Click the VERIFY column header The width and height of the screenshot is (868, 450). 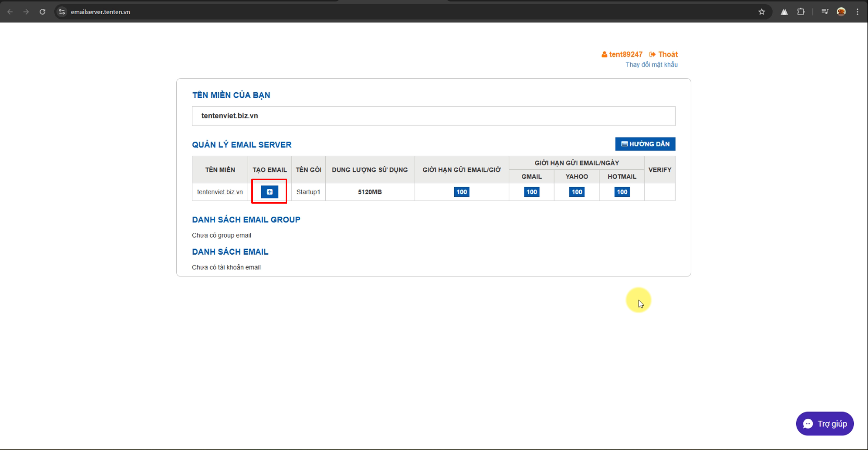click(x=660, y=170)
